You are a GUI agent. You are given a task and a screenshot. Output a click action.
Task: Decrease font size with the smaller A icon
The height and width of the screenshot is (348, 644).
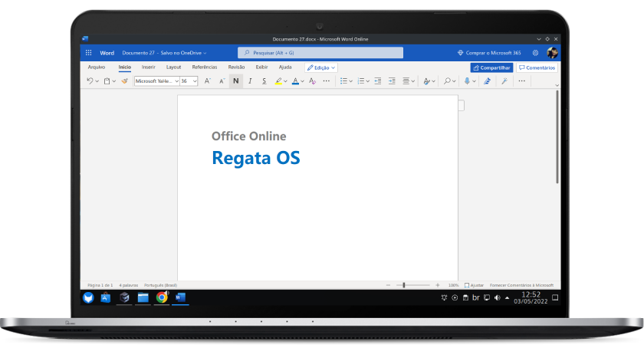(x=222, y=81)
